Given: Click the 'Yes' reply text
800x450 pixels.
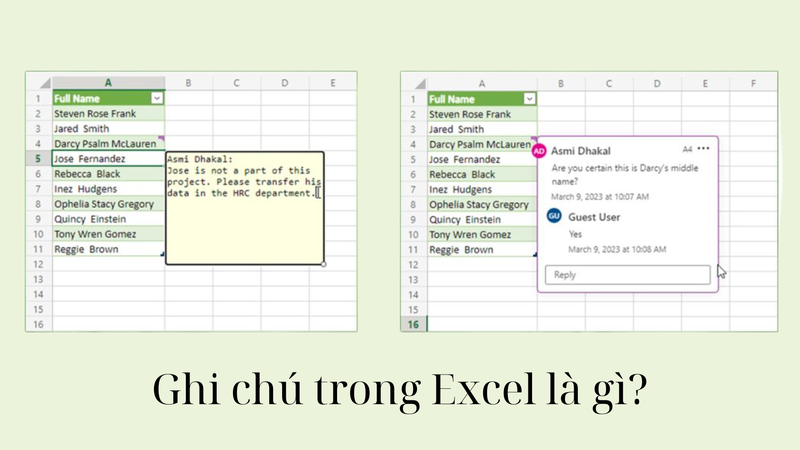Looking at the screenshot, I should pyautogui.click(x=575, y=234).
